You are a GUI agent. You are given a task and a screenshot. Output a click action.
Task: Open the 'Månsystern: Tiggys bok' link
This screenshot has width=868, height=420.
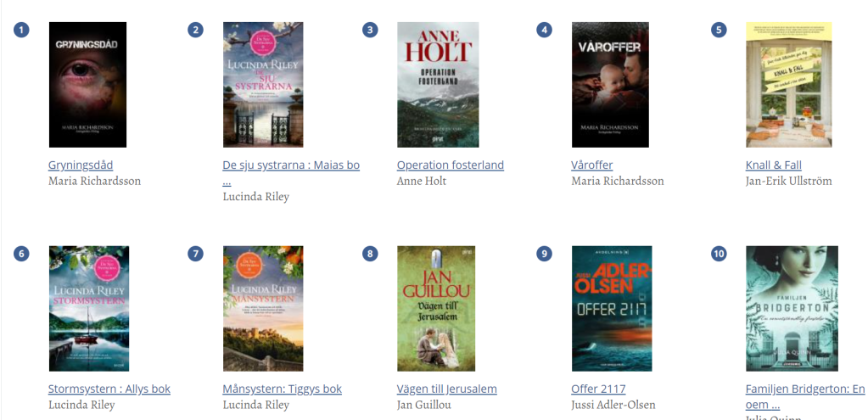(x=283, y=389)
